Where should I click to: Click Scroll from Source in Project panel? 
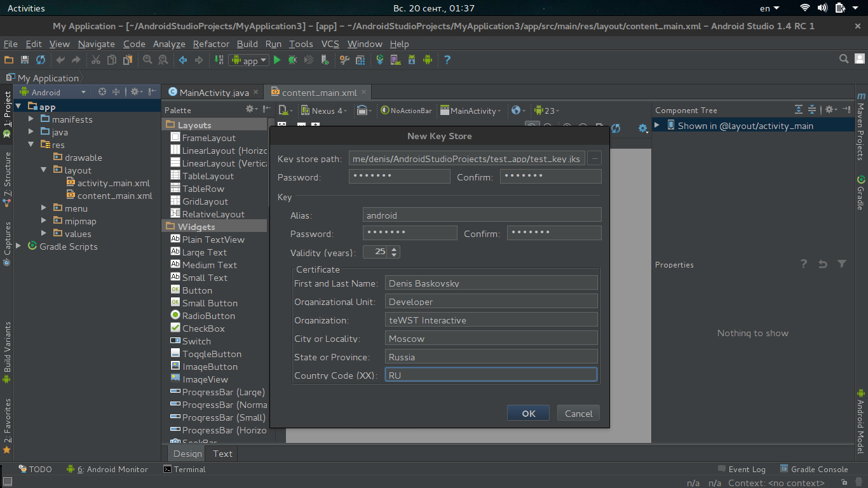[x=102, y=92]
